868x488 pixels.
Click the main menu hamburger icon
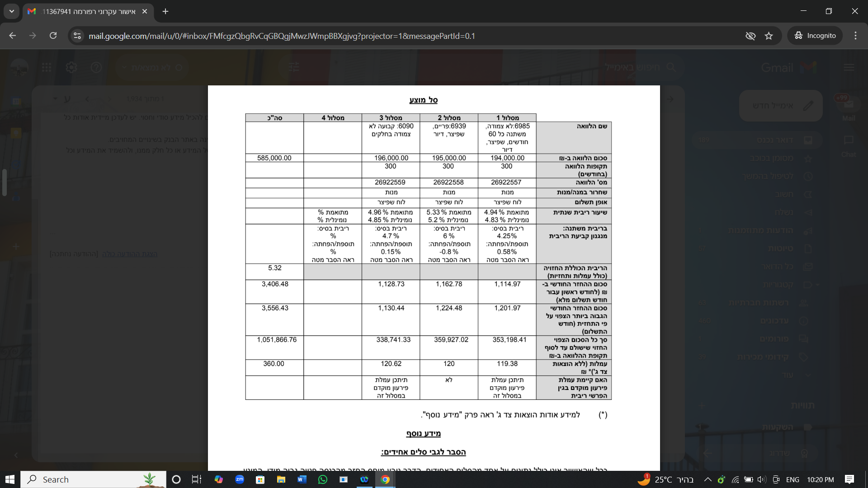pos(849,68)
